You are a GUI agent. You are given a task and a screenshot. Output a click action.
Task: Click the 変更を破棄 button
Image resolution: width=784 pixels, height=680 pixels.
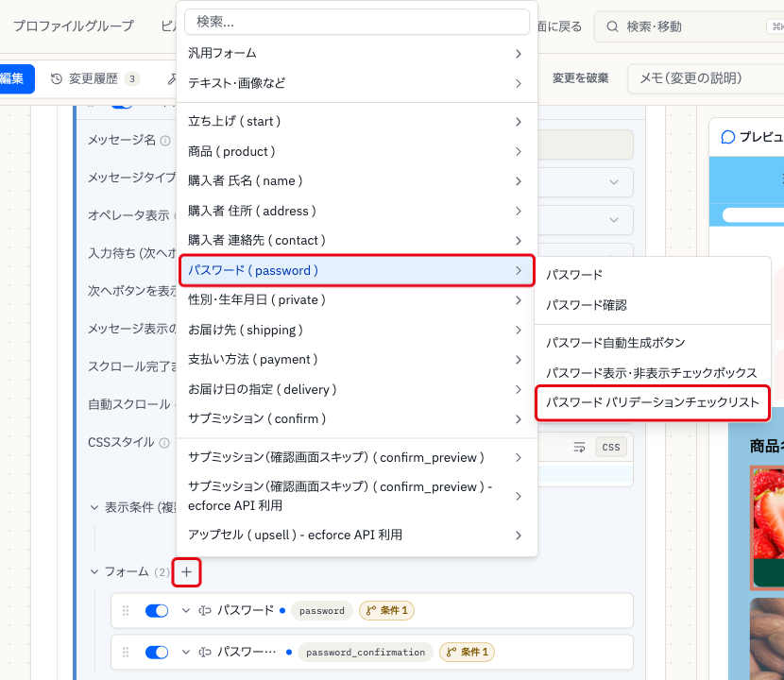pos(580,78)
